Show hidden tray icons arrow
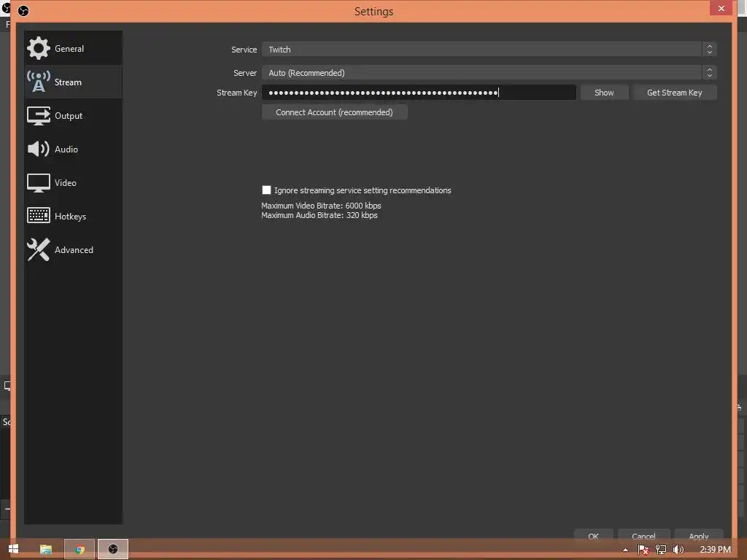This screenshot has height=560, width=747. [625, 550]
